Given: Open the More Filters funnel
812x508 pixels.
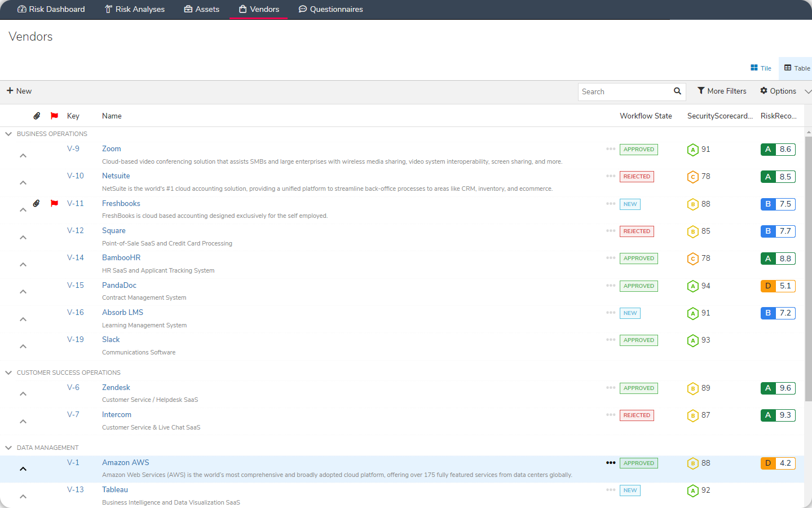Looking at the screenshot, I should click(x=701, y=91).
